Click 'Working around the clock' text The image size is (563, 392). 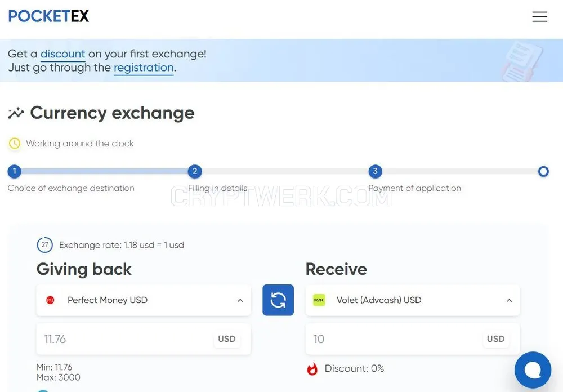pos(80,144)
